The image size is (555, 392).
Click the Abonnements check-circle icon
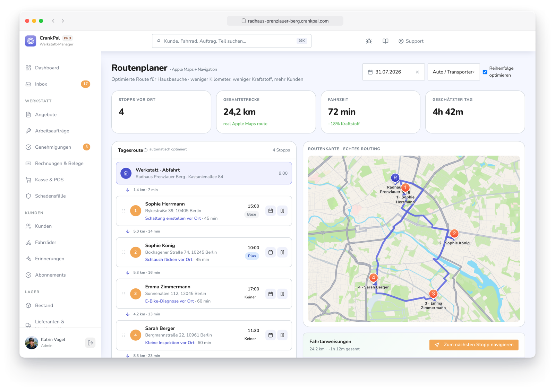(x=28, y=275)
